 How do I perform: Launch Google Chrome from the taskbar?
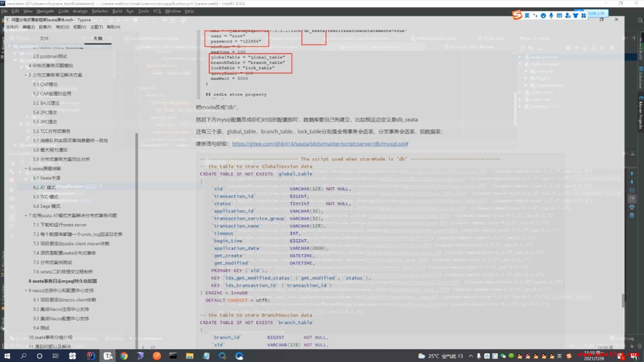(x=124, y=356)
